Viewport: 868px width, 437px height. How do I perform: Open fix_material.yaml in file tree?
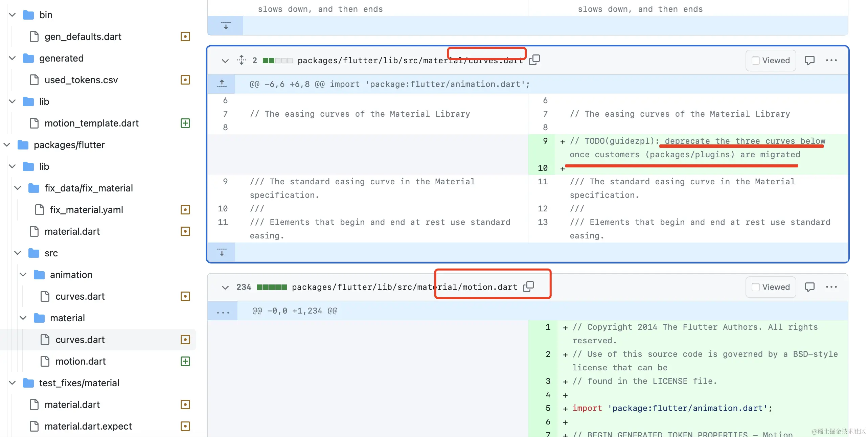(87, 210)
